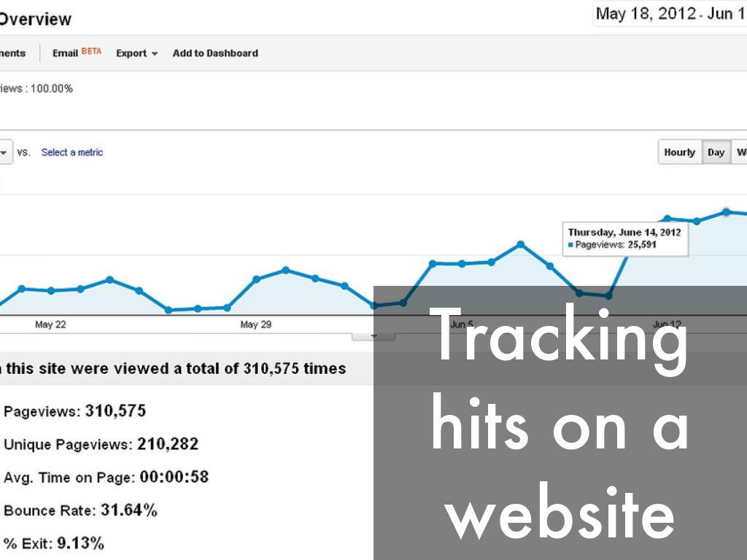Expand the metric dropdown arrow left of 'vs.'
The image size is (747, 560).
(4, 152)
